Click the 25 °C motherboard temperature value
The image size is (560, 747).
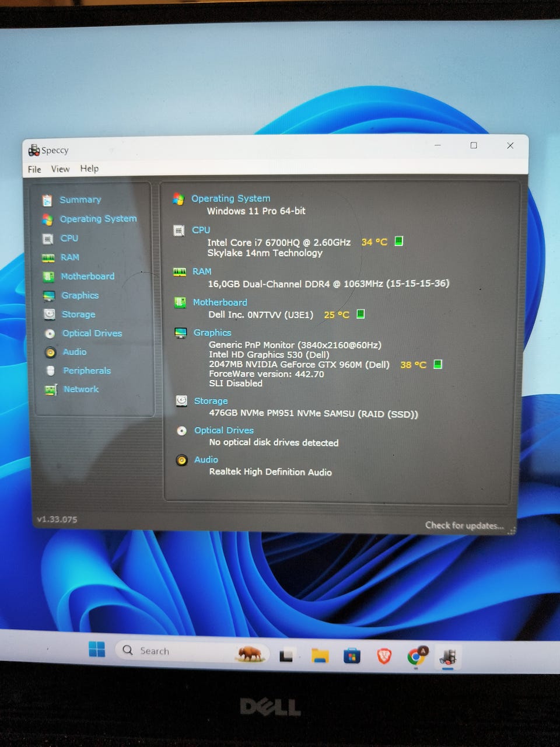click(337, 315)
